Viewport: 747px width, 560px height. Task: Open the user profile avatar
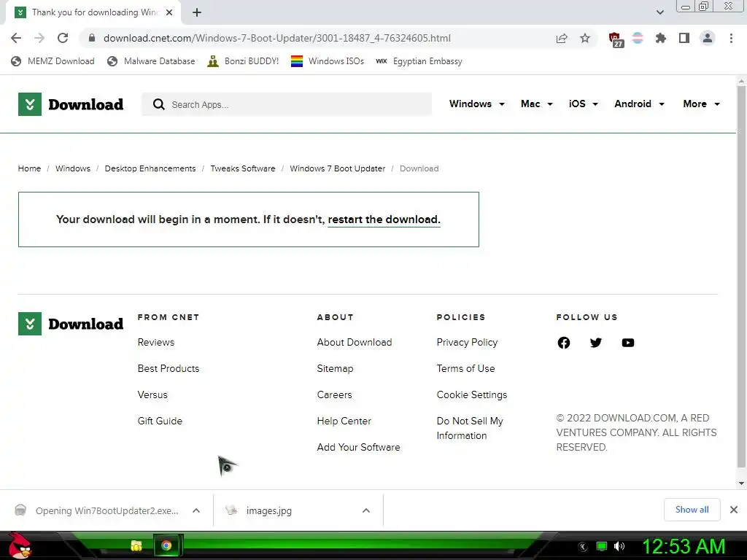pos(708,38)
